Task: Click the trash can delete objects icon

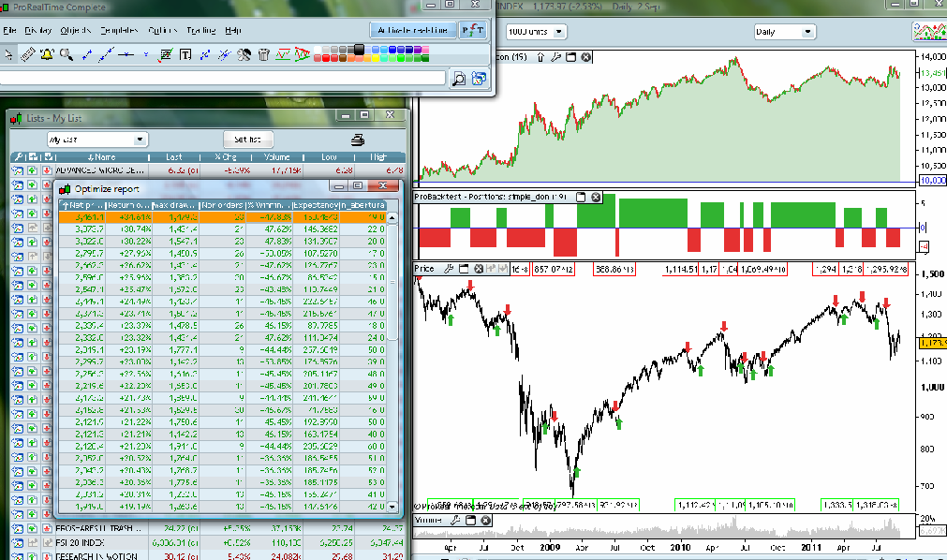Action: [263, 55]
